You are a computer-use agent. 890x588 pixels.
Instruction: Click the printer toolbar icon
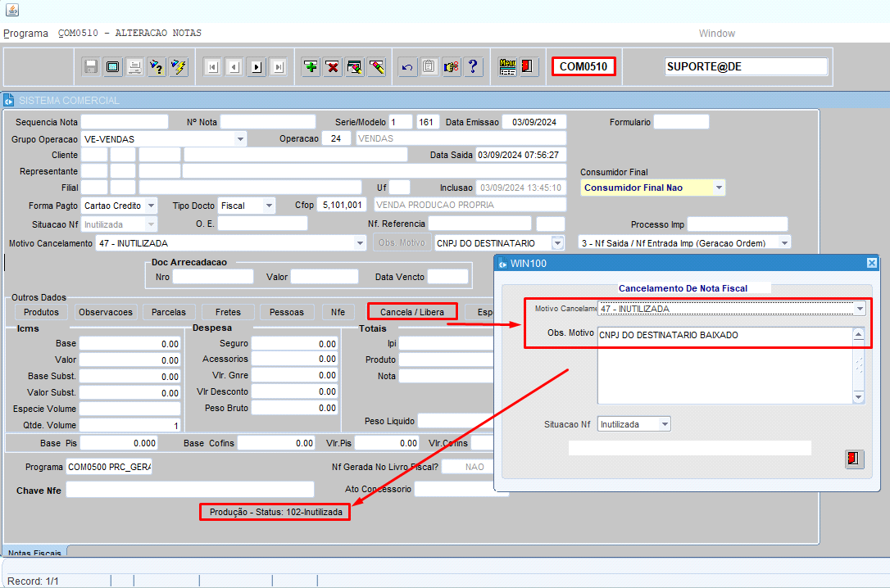coord(134,67)
